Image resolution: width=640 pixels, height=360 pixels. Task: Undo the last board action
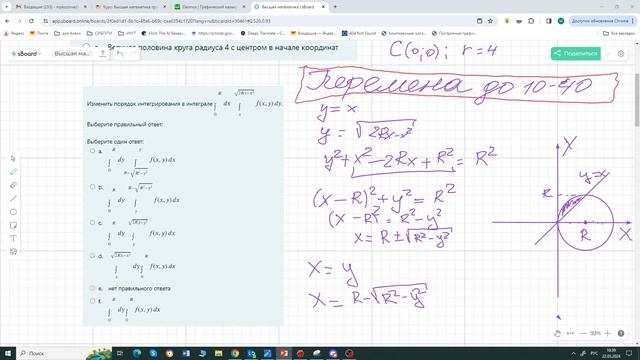click(x=120, y=53)
